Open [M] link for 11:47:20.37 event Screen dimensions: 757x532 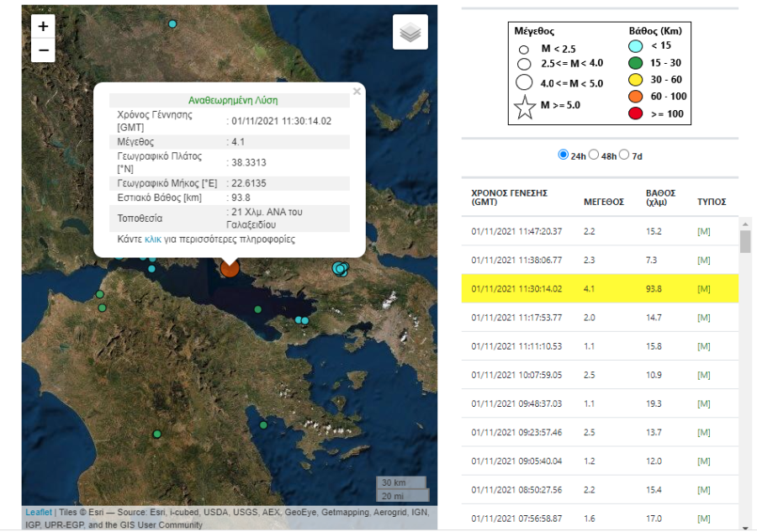pos(703,231)
